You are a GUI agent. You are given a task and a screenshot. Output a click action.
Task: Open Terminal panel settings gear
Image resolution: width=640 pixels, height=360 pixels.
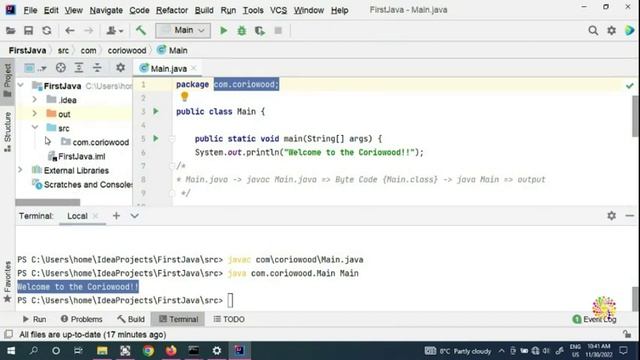[611, 216]
